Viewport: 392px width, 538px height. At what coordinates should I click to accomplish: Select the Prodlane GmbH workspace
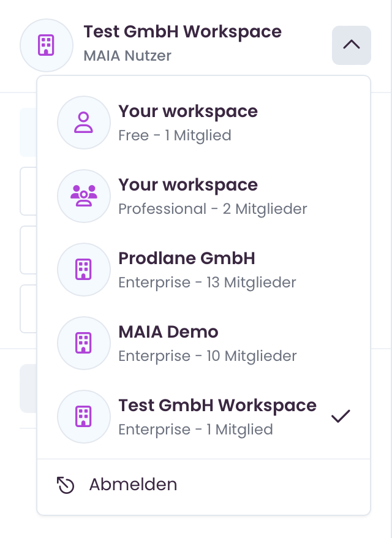204,270
